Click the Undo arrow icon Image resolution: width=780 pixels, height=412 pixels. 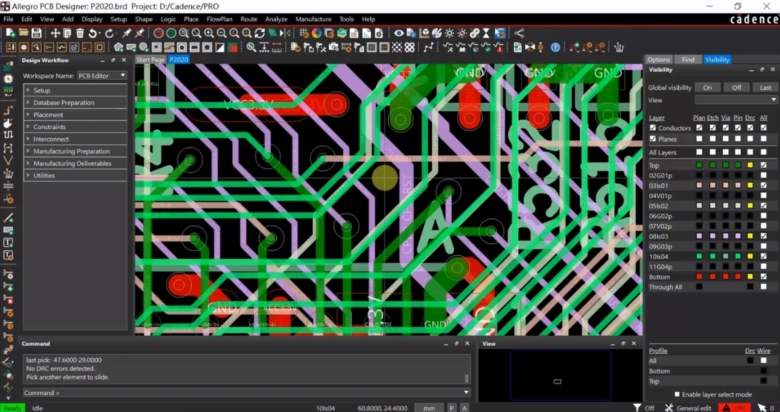93,33
